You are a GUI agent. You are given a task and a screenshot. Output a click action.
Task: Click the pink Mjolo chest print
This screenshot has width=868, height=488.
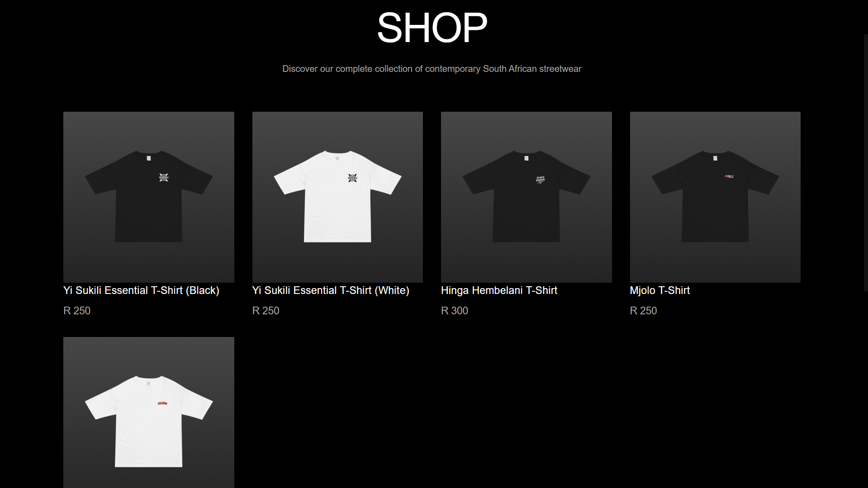coord(729,176)
